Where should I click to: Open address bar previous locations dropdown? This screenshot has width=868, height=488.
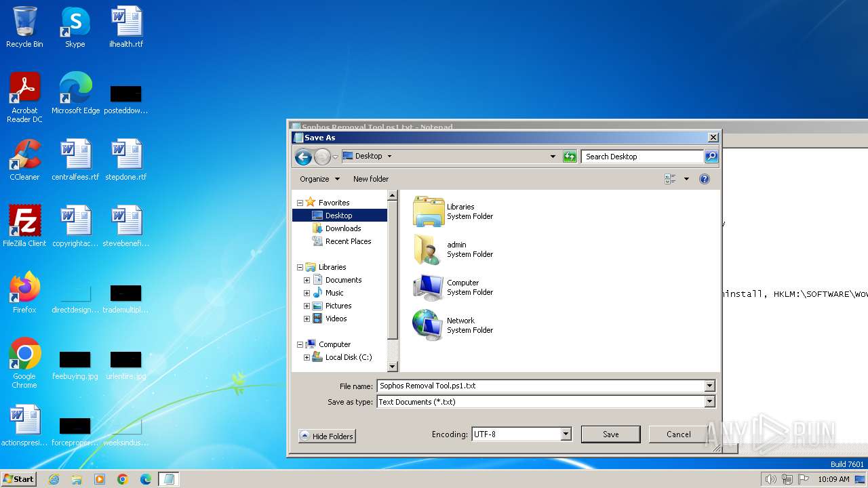pos(553,157)
